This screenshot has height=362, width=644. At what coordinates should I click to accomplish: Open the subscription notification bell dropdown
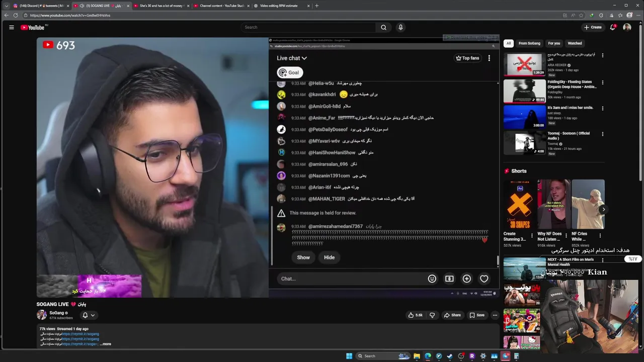coord(89,315)
